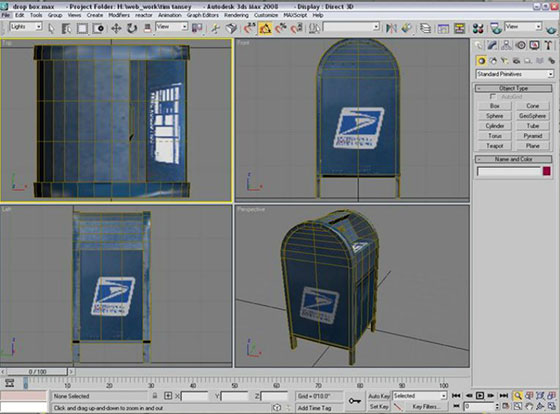Open Edit Named Selection Sets

pyautogui.click(x=314, y=28)
